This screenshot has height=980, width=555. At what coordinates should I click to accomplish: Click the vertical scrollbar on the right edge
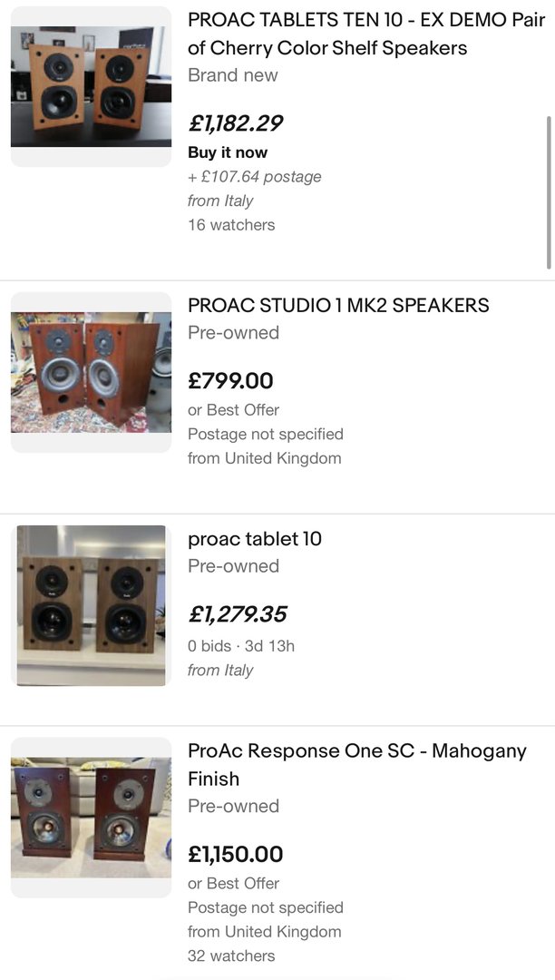tap(549, 191)
